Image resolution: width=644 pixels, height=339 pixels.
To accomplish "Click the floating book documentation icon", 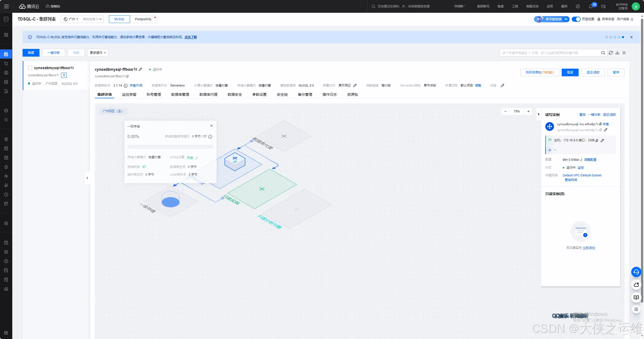I will pos(636,297).
